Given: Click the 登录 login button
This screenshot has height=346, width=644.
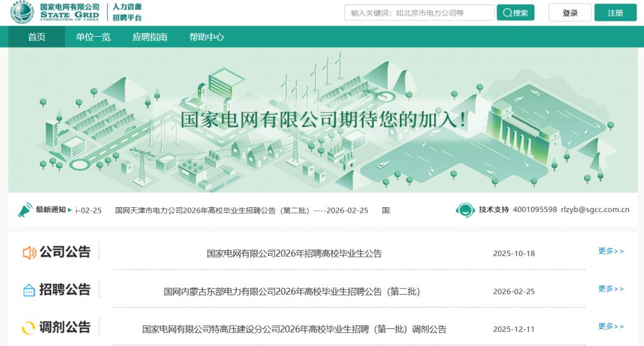Looking at the screenshot, I should coord(570,13).
